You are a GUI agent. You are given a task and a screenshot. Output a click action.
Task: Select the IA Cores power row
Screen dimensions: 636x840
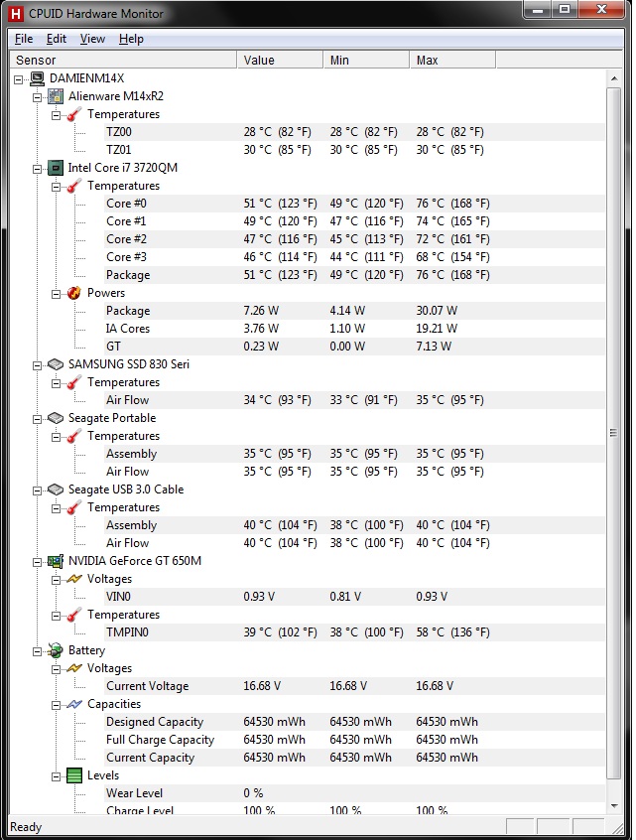[x=354, y=329]
